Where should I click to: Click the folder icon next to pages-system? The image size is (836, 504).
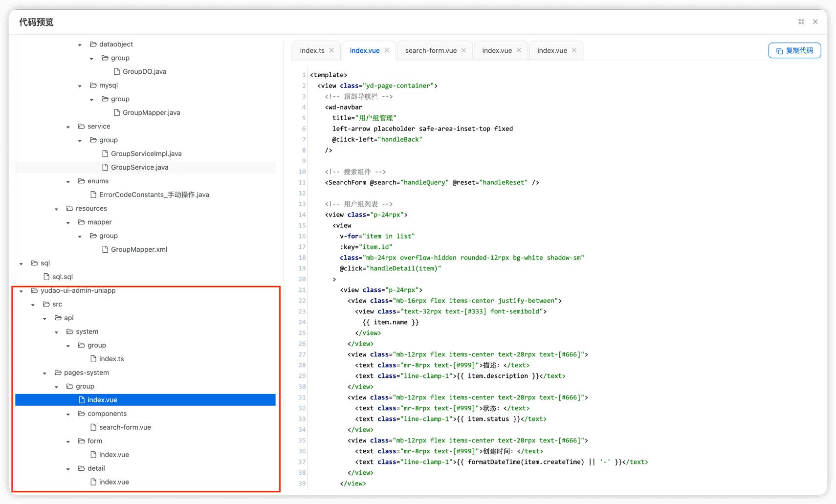point(58,373)
